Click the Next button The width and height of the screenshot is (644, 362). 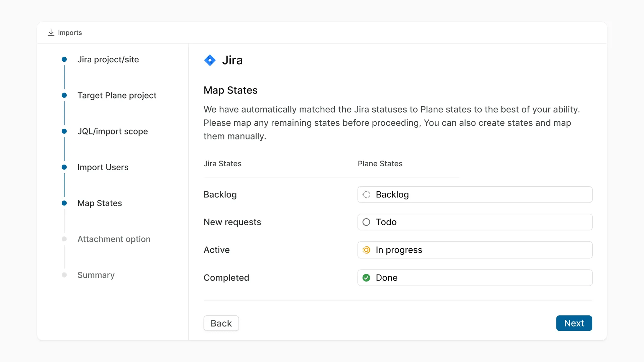(574, 323)
